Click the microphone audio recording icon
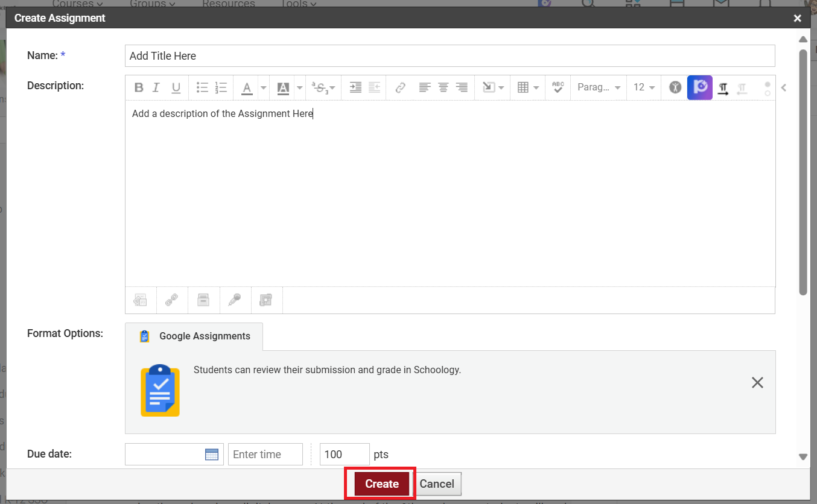This screenshot has width=817, height=504. [235, 300]
